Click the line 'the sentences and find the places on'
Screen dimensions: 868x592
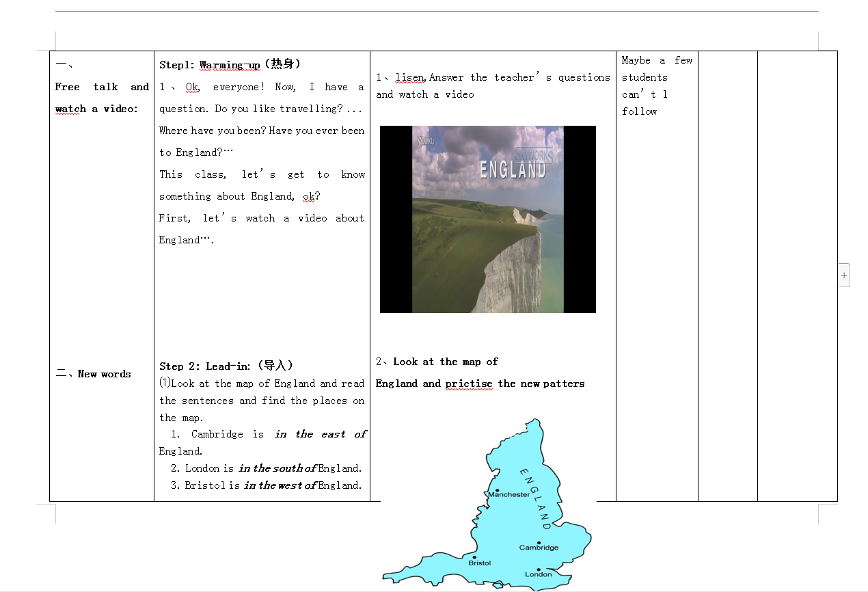[262, 401]
